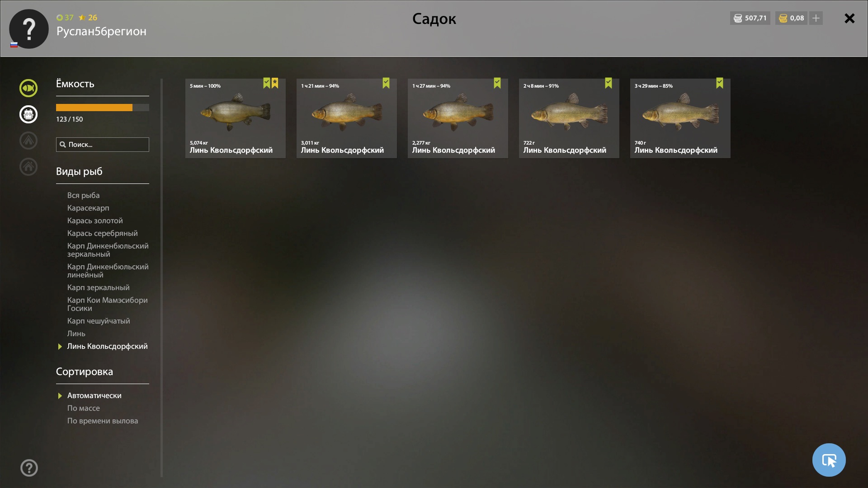Filter by Вся рыба category
Viewport: 868px width, 488px height.
coord(84,195)
